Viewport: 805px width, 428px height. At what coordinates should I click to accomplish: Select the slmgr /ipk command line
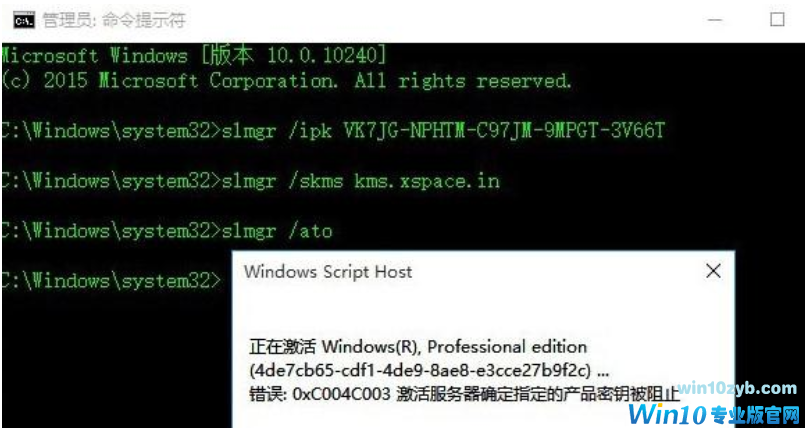coord(333,131)
